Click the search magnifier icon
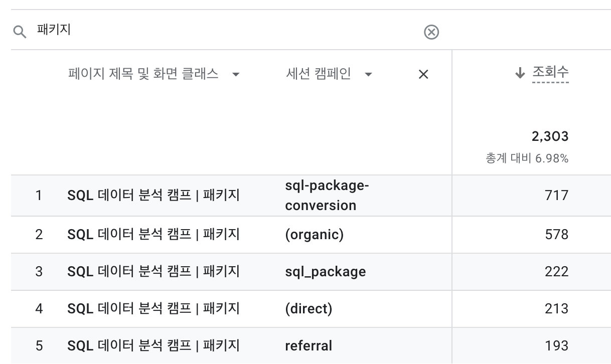The image size is (611, 364). click(20, 33)
